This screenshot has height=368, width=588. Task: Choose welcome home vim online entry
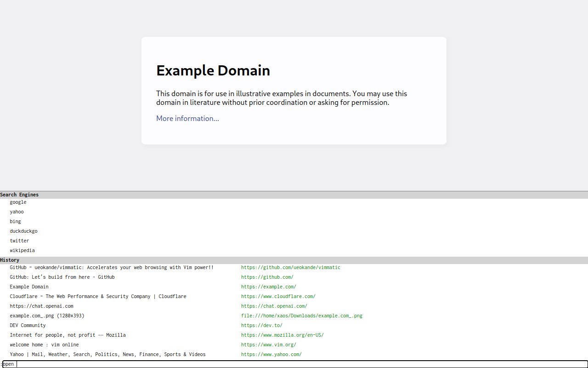point(45,345)
